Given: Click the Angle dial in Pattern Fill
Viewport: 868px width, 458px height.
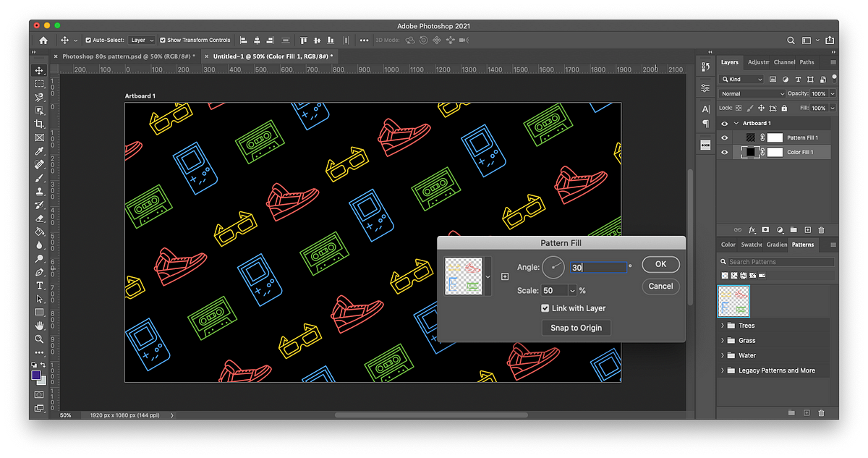Looking at the screenshot, I should tap(554, 267).
